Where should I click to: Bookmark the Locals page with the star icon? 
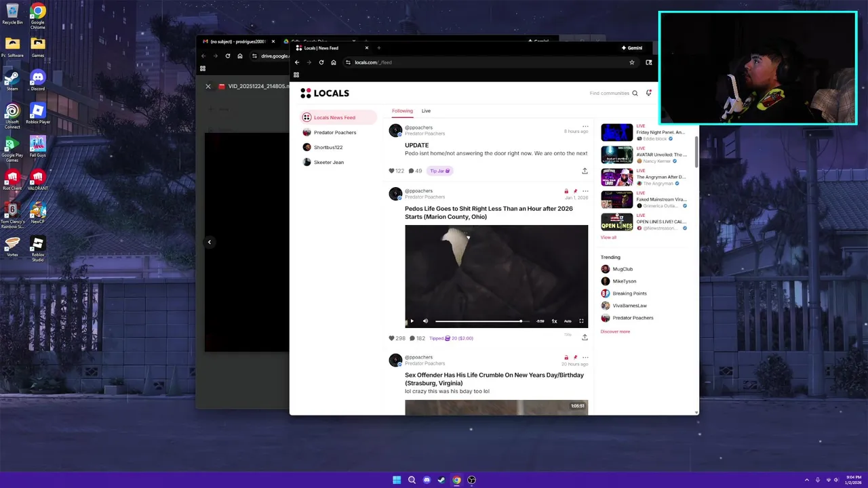(631, 62)
